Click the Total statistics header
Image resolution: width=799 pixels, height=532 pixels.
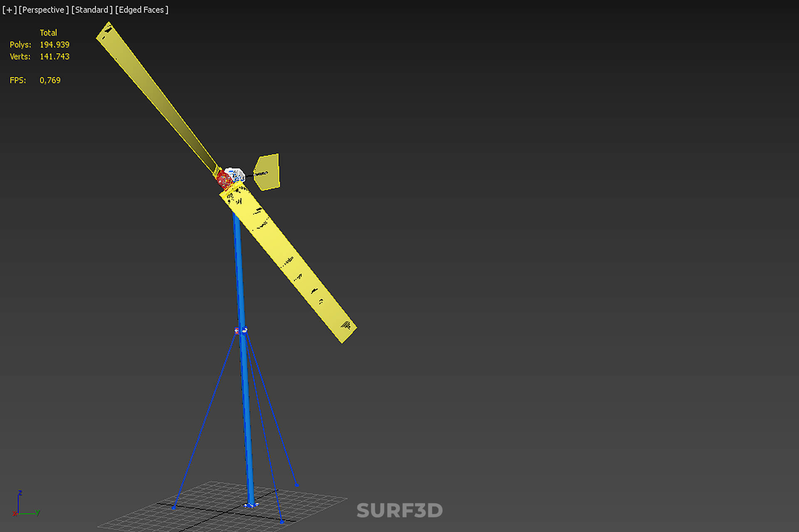[x=48, y=32]
